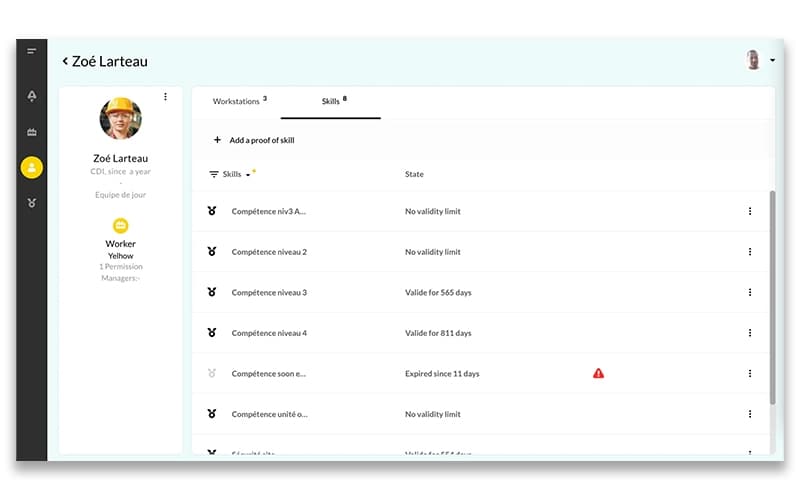Click the Zoé Larteau page title
This screenshot has width=800, height=500.
[x=110, y=61]
